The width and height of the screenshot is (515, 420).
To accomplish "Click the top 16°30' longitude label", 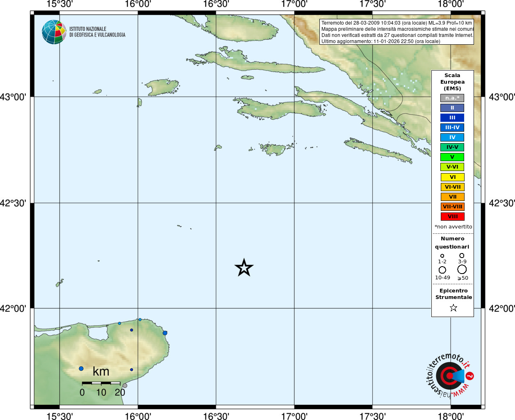I will click(216, 4).
